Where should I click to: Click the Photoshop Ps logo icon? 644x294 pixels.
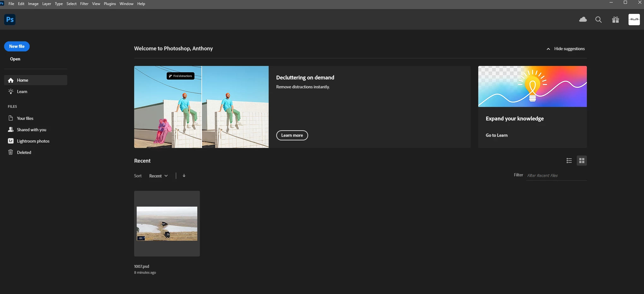pyautogui.click(x=10, y=20)
